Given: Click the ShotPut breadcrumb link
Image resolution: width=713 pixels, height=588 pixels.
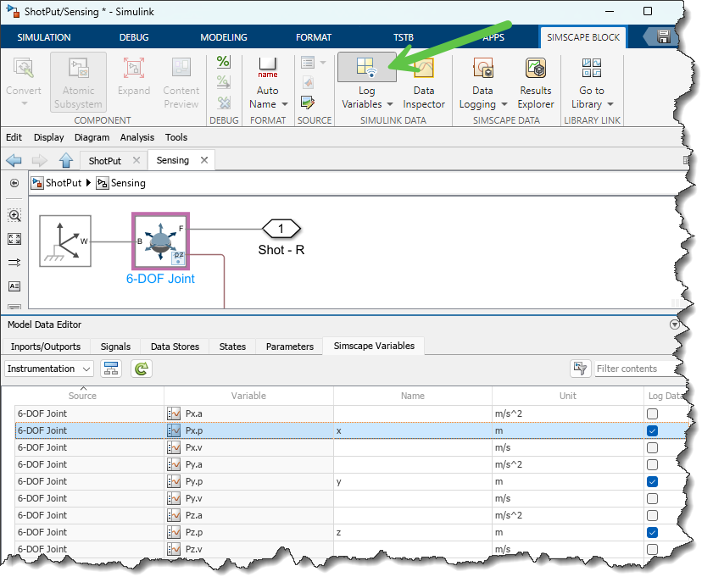Looking at the screenshot, I should click(x=63, y=183).
